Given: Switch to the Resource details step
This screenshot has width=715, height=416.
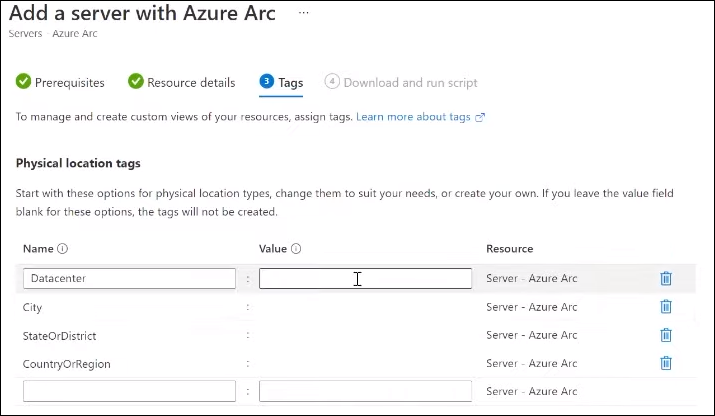Looking at the screenshot, I should click(182, 82).
